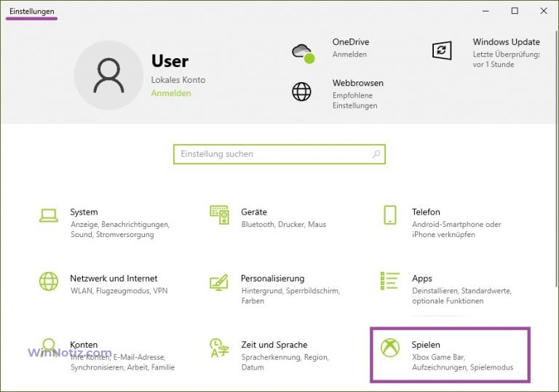
Task: Click the user profile avatar
Action: click(x=108, y=75)
